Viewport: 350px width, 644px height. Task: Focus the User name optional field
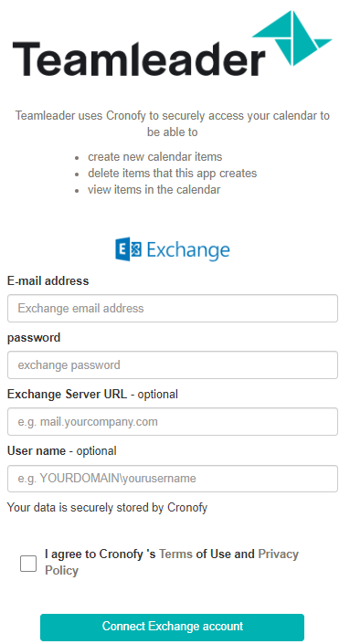[173, 479]
